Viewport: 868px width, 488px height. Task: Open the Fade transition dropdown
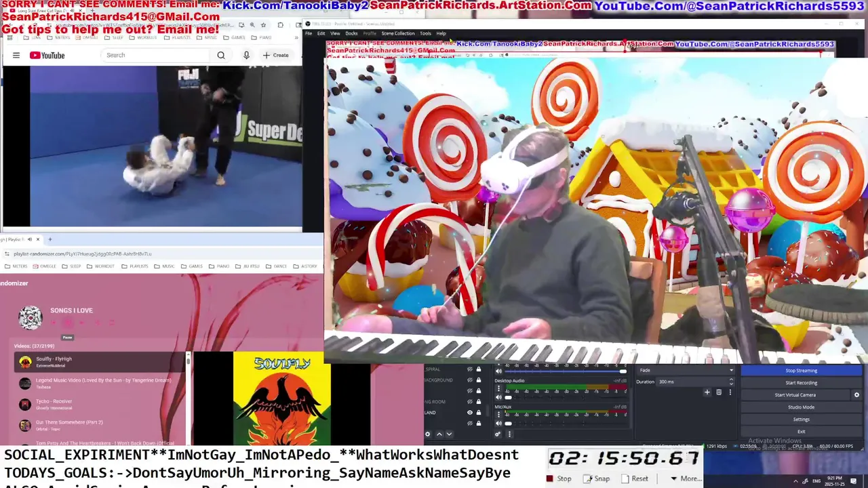tap(686, 370)
